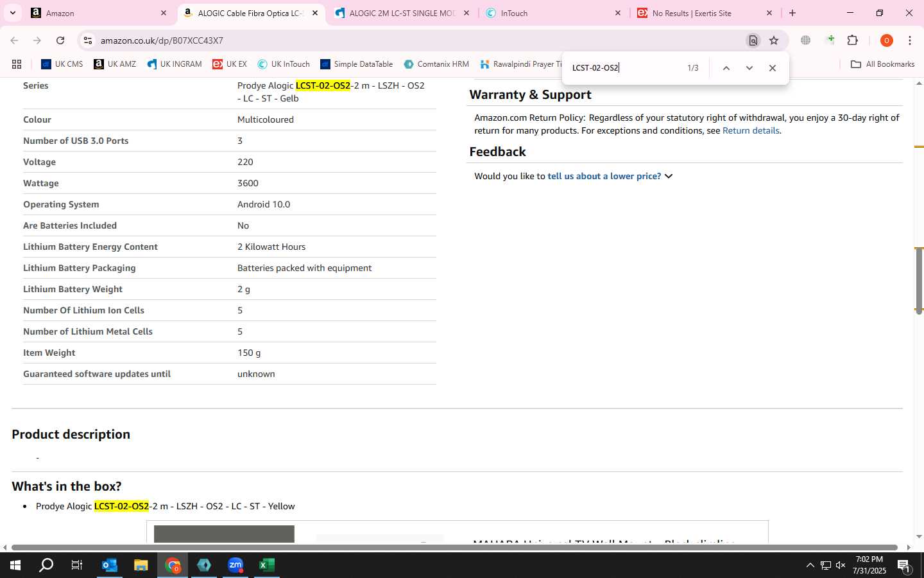Click the '150 g' item weight value
Viewport: 924px width, 578px height.
pyautogui.click(x=249, y=353)
